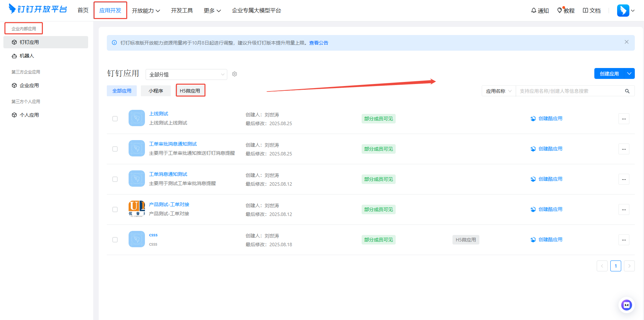Open more options for 工单审批消息通知测试 row
This screenshot has height=320, width=644.
(x=624, y=149)
